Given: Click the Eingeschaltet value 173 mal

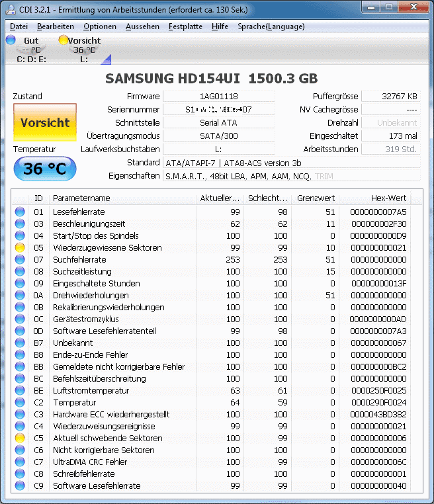Looking at the screenshot, I should pyautogui.click(x=391, y=136).
